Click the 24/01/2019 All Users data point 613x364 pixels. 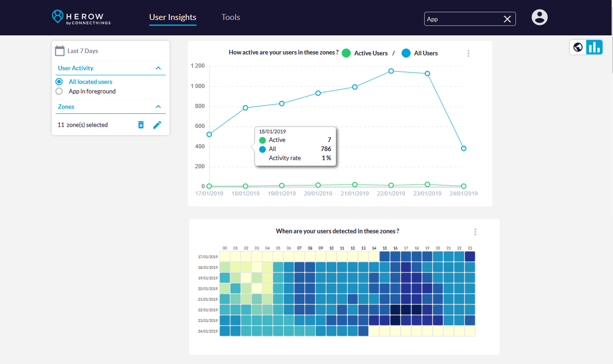[x=464, y=149]
